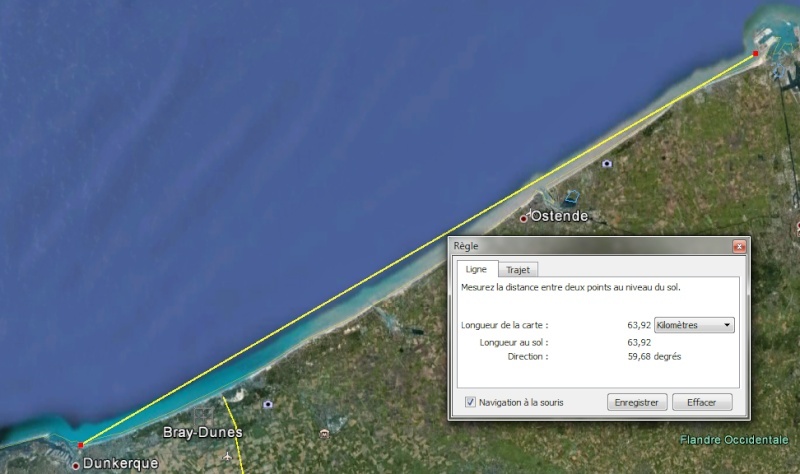Click the airport icon near Dunkerque
This screenshot has width=800, height=474.
[x=227, y=456]
